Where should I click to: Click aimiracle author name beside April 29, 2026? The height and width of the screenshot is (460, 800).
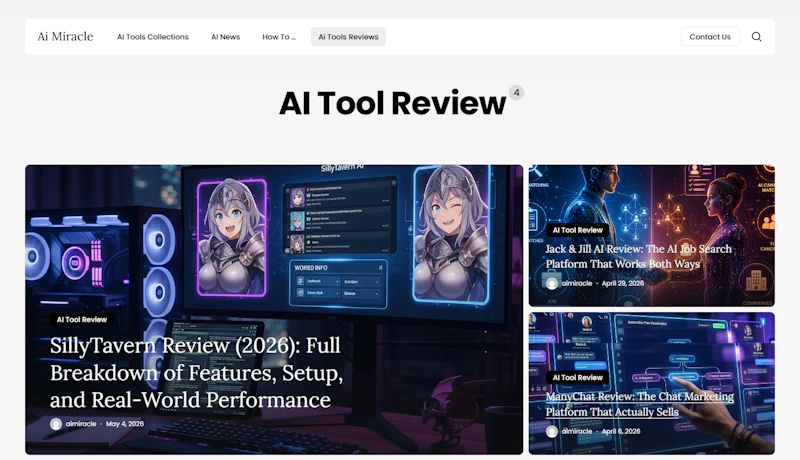[577, 283]
